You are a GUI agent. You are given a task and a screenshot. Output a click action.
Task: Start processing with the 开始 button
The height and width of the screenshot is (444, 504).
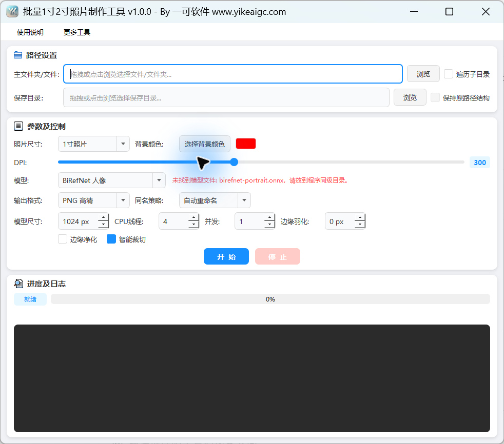pos(226,256)
